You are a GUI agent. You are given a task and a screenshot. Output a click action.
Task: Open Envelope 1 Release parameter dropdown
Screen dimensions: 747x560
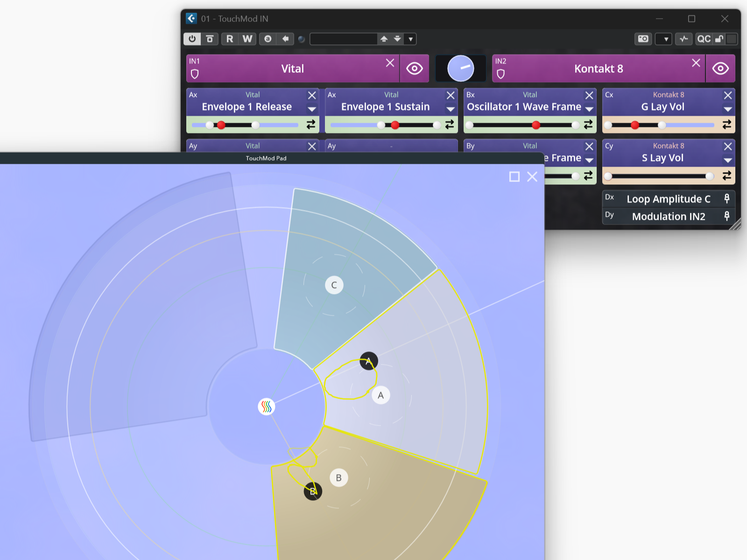pyautogui.click(x=312, y=109)
